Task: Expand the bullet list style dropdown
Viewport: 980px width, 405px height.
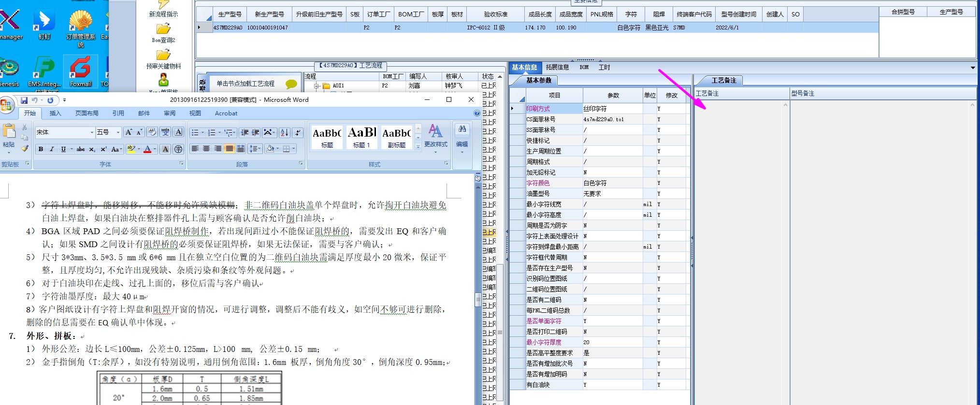Action: point(203,132)
